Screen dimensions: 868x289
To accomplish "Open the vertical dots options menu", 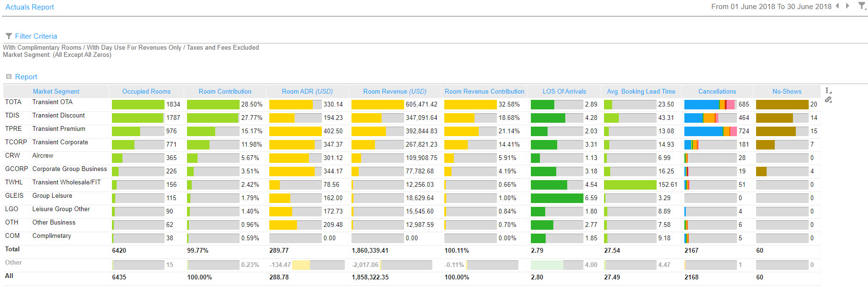I will click(828, 91).
